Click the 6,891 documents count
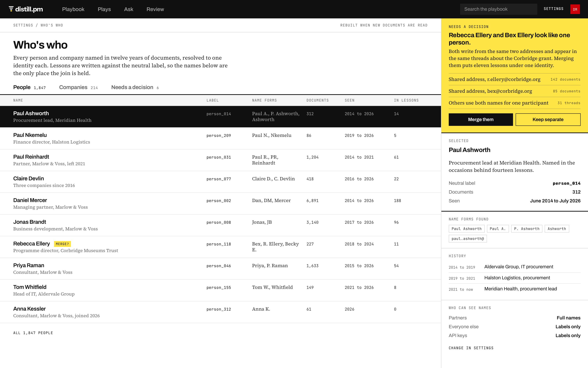The height and width of the screenshot is (368, 588). (312, 201)
